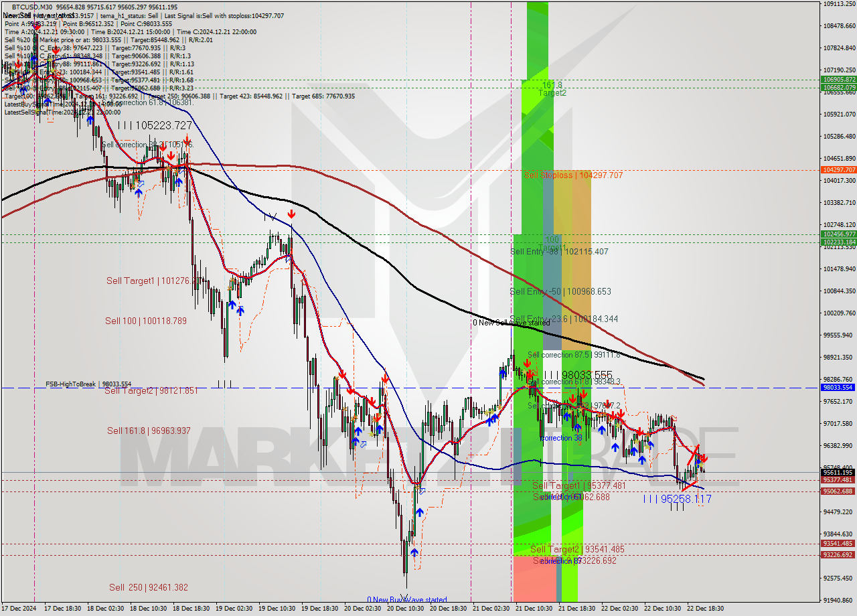Click the 109113.290 price scale value

[839, 4]
